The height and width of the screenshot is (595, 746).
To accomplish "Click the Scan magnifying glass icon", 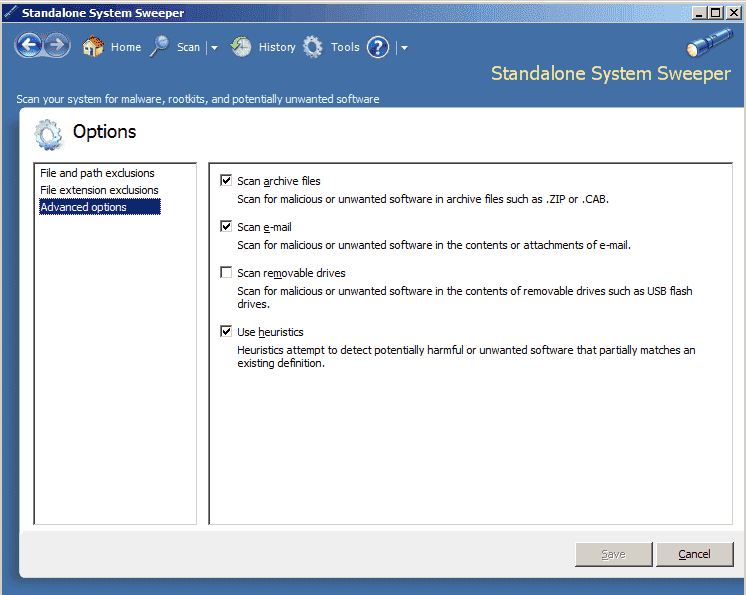I will click(x=160, y=47).
